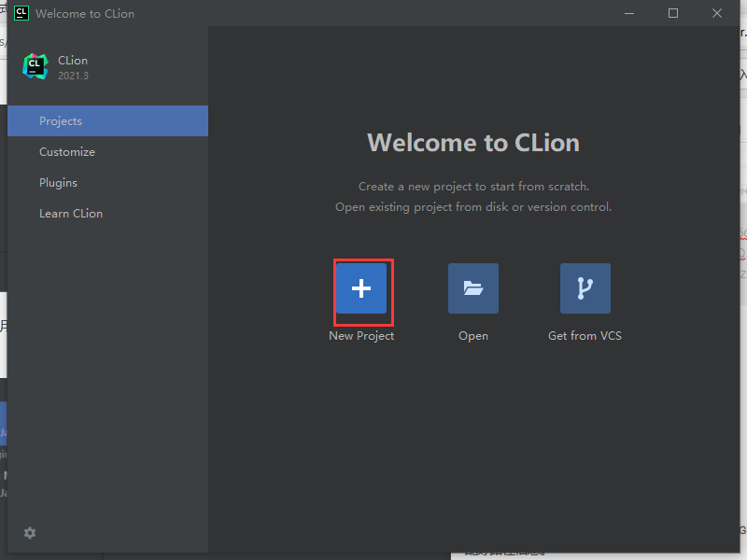Click the 'Create a new project' description text
The image size is (747, 560).
(473, 186)
